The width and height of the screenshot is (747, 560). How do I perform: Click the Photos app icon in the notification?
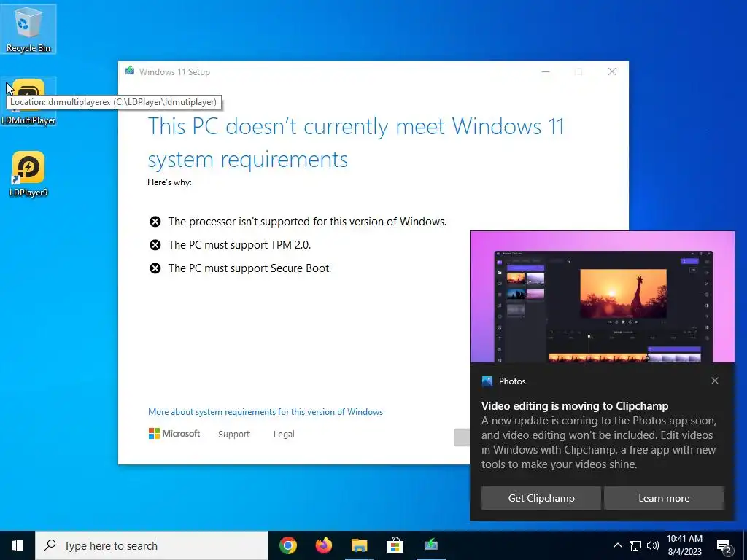point(487,381)
